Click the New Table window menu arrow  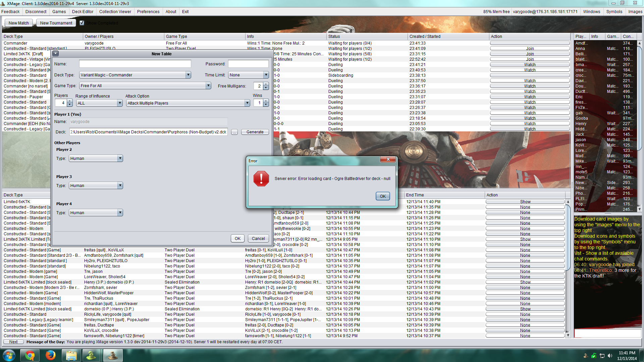pyautogui.click(x=56, y=54)
